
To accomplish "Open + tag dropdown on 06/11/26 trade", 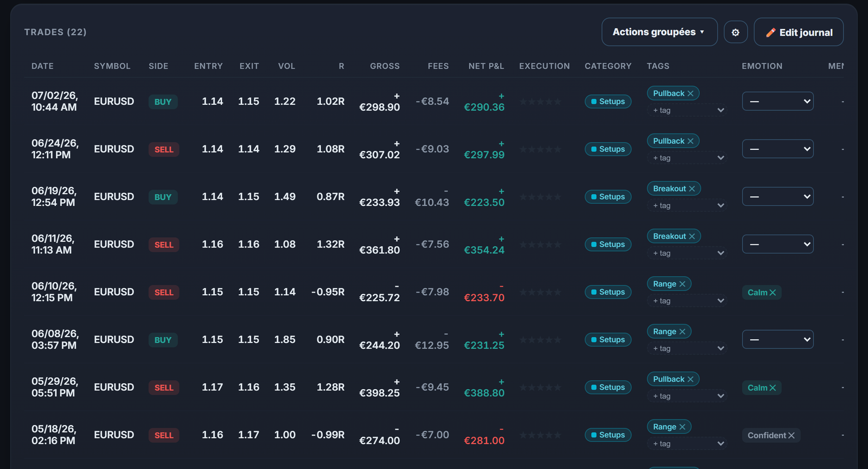I will pos(687,253).
